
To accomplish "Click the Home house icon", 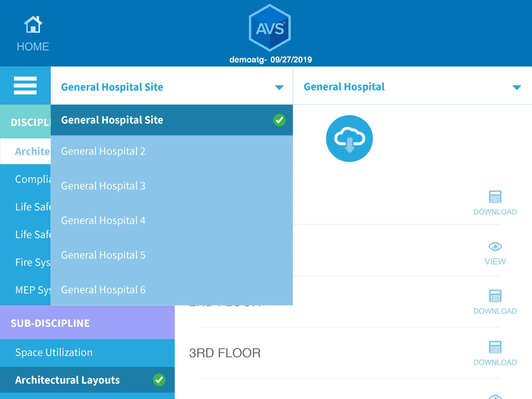I will 33,24.
